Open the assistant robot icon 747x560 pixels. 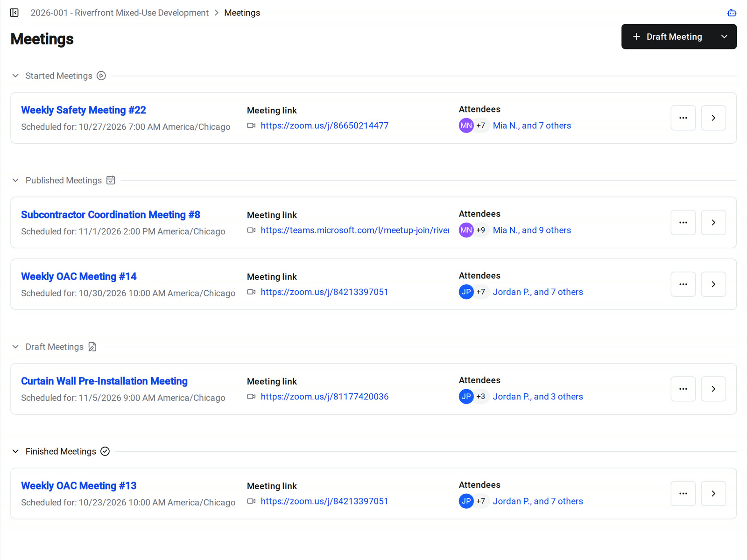(732, 13)
